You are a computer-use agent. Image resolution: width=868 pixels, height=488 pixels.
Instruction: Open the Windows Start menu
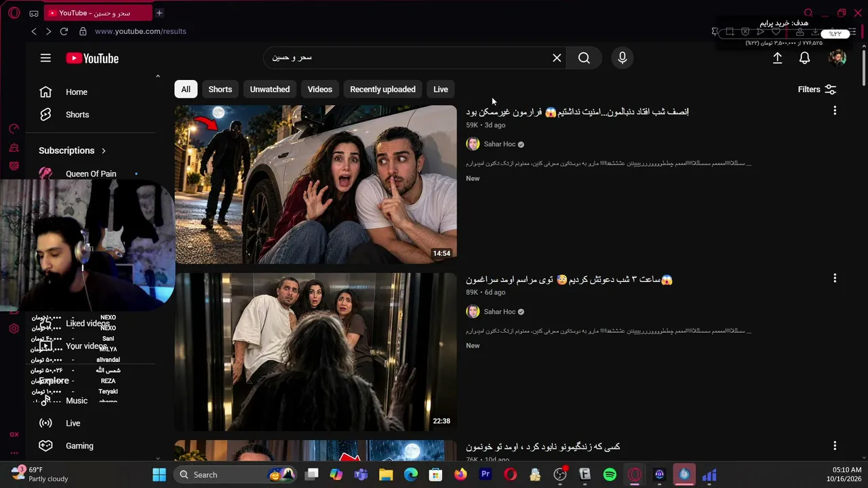click(x=159, y=474)
